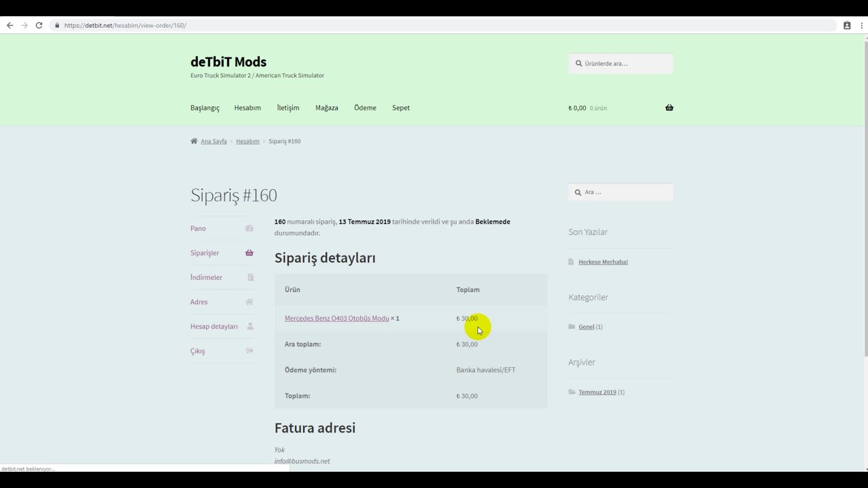Click the info@busmods.net email text
The height and width of the screenshot is (488, 868).
pyautogui.click(x=302, y=461)
